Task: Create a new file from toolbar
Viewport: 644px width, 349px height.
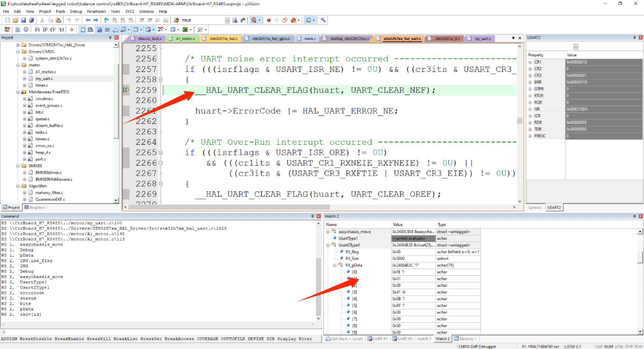Action: click(x=7, y=20)
